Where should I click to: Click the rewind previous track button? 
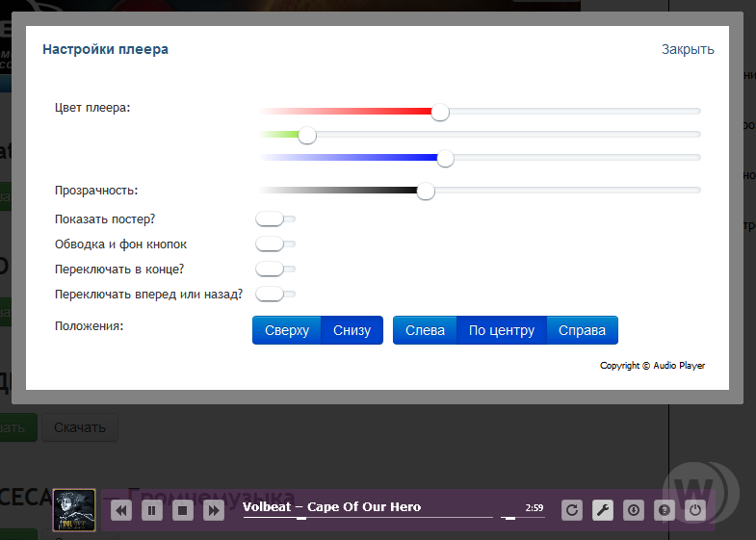[121, 510]
